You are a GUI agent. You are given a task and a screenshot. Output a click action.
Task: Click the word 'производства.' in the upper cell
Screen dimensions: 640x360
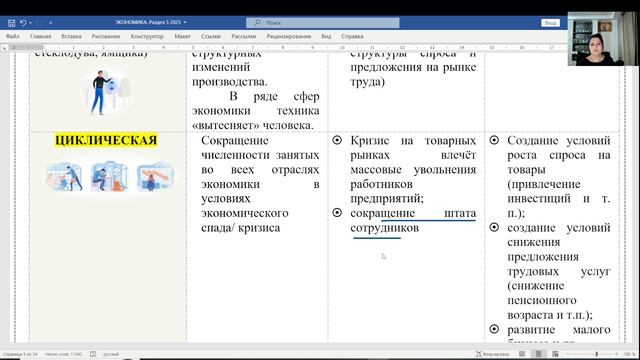(230, 82)
